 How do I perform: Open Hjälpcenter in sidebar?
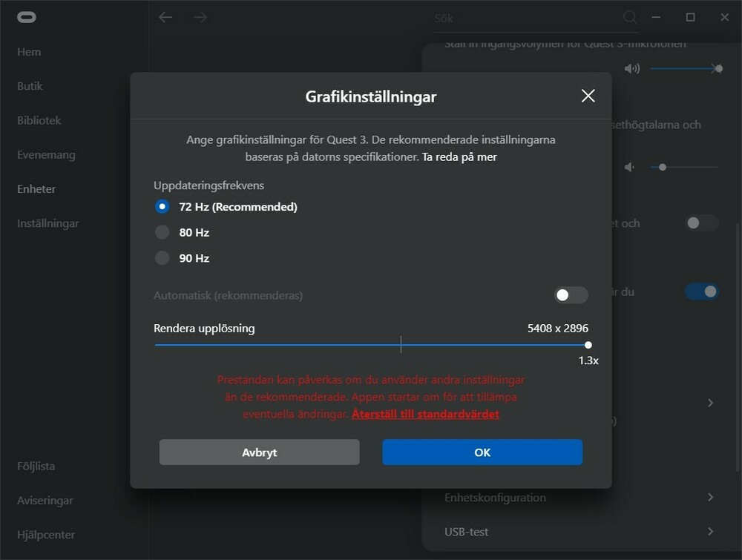point(46,535)
